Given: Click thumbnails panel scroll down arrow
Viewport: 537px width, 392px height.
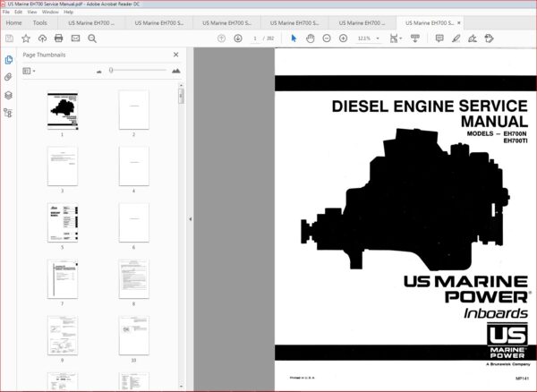Looking at the screenshot, I should [181, 387].
